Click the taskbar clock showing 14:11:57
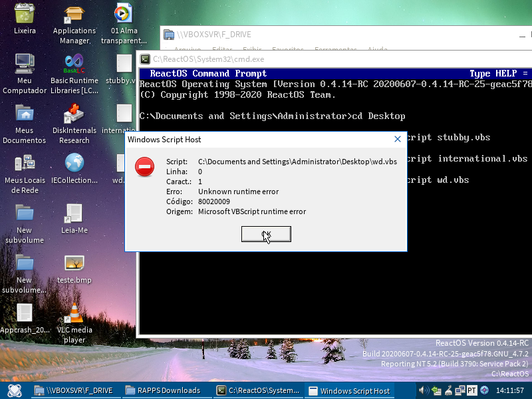Viewport: 532px width, 399px height. click(509, 390)
